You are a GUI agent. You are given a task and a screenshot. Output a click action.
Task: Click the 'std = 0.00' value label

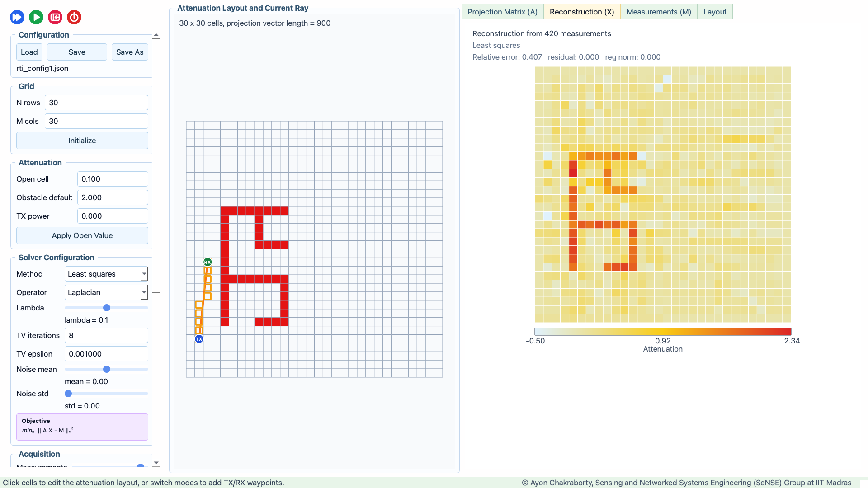(x=82, y=406)
